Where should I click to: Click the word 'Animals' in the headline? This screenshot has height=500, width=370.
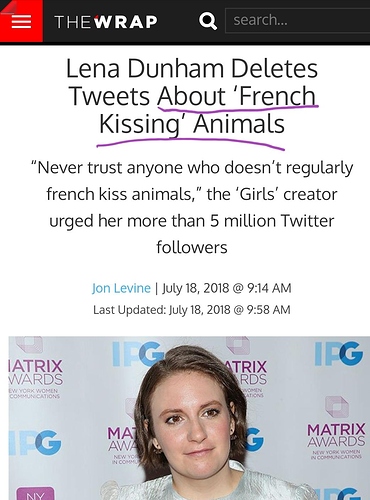[239, 124]
